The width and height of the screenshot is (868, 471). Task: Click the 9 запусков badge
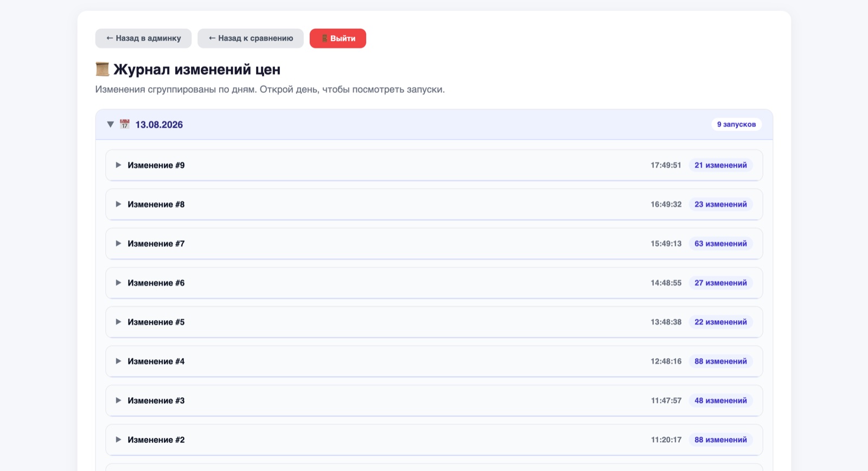(736, 124)
